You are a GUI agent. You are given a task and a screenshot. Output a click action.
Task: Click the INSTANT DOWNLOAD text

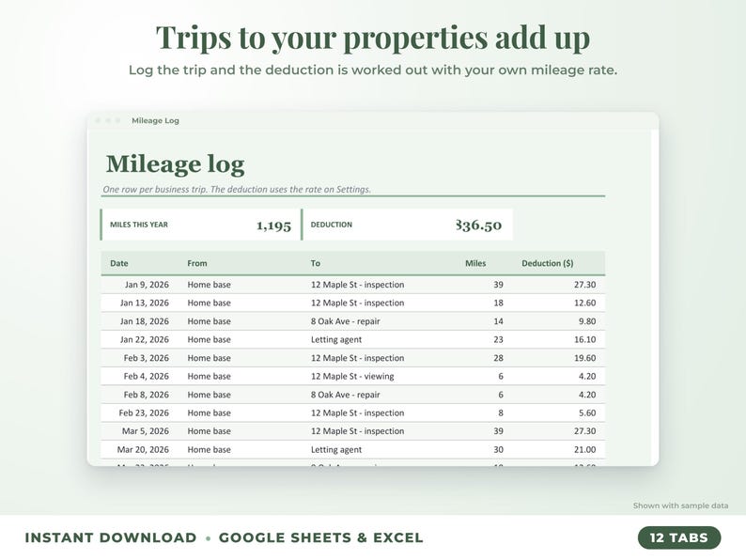click(x=111, y=537)
